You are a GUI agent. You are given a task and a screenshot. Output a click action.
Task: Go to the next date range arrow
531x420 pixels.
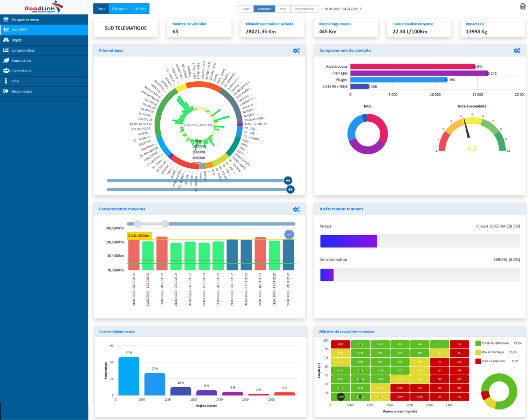point(361,9)
